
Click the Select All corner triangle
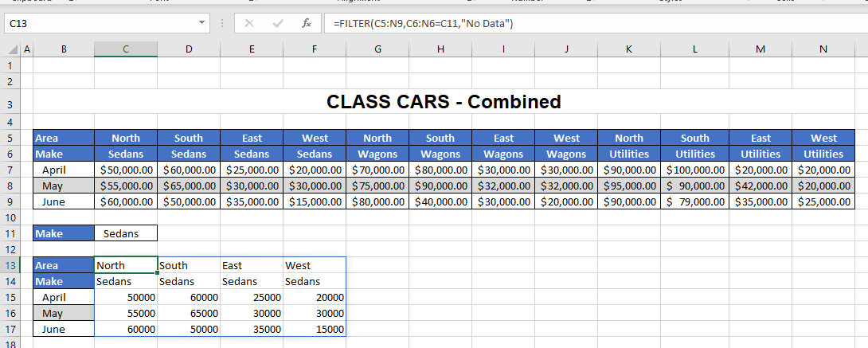11,49
